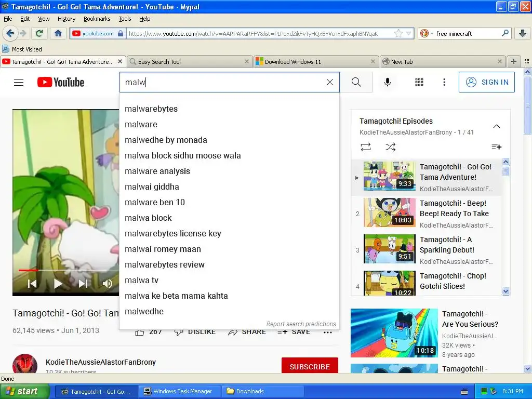The height and width of the screenshot is (399, 532).
Task: Select the 'malware ben 10' suggestion
Action: (x=229, y=203)
